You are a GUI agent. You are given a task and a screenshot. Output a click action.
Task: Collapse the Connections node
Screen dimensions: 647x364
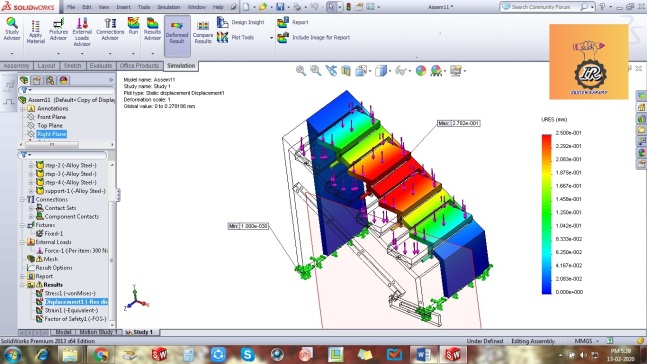(x=23, y=199)
